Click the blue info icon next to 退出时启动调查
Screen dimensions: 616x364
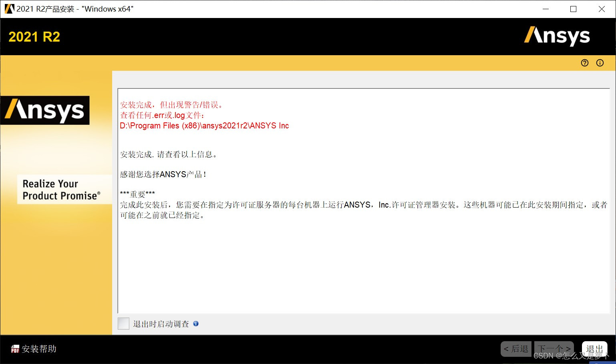coord(196,324)
